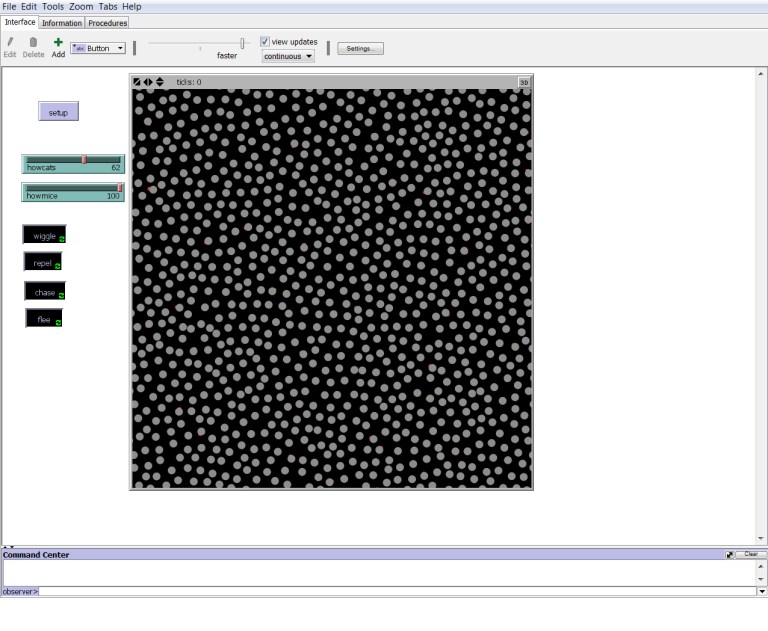The width and height of the screenshot is (768, 631).
Task: Click the Edit pencil icon
Action: 10,42
